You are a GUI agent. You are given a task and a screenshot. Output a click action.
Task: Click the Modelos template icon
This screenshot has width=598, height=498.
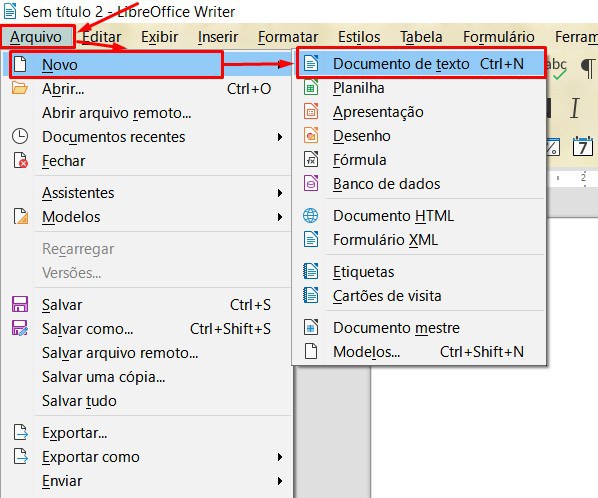pyautogui.click(x=21, y=216)
